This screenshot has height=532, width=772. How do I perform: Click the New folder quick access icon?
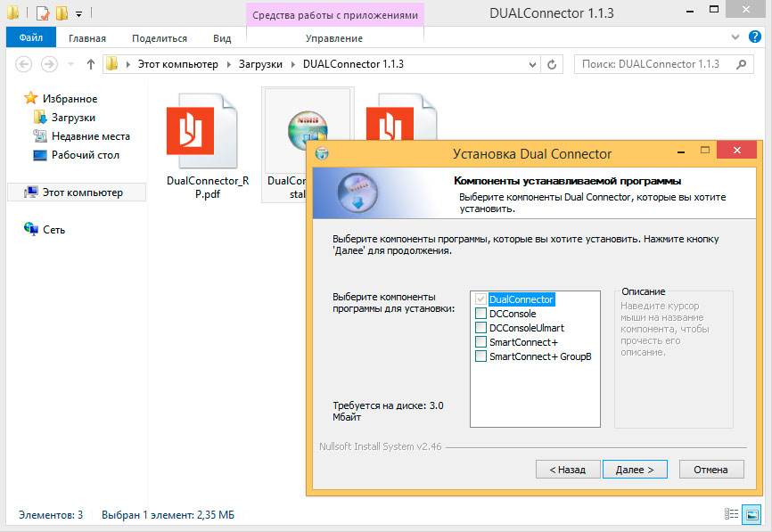click(62, 13)
